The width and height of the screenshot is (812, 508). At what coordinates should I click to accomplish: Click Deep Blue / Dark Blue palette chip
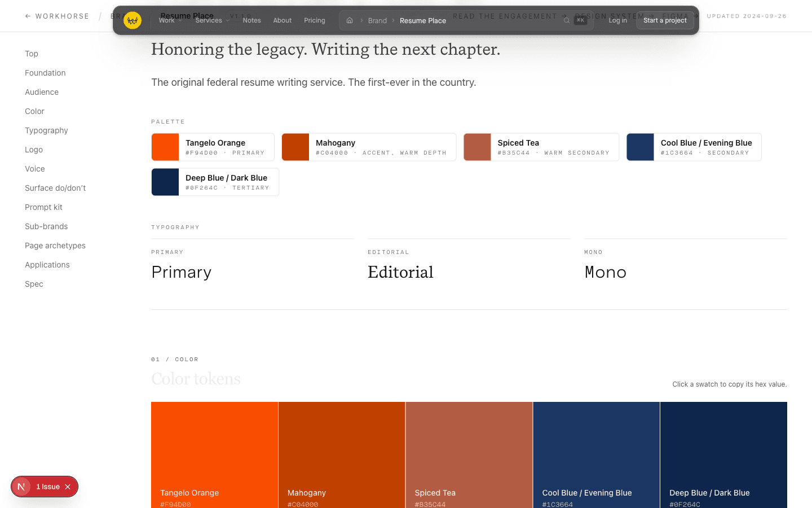point(215,182)
